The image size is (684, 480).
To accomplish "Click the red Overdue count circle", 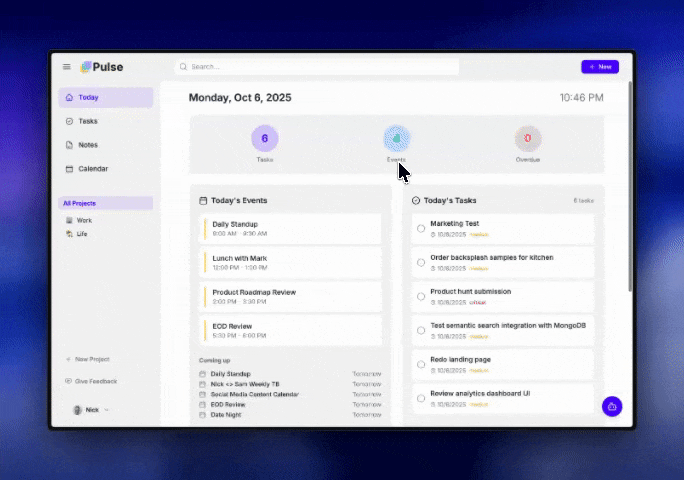I will point(528,139).
